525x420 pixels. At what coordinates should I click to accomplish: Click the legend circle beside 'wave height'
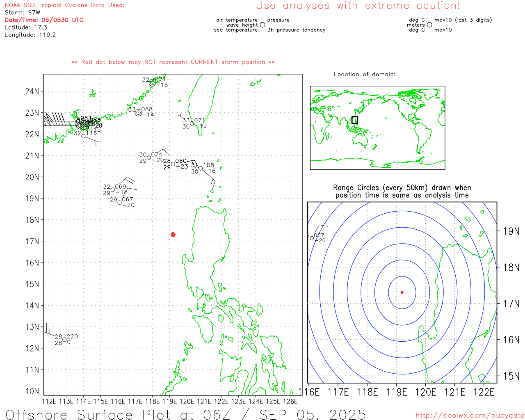click(x=262, y=25)
